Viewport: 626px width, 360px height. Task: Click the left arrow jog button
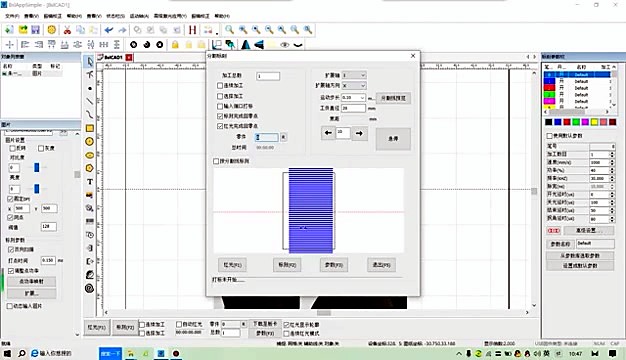pos(328,133)
